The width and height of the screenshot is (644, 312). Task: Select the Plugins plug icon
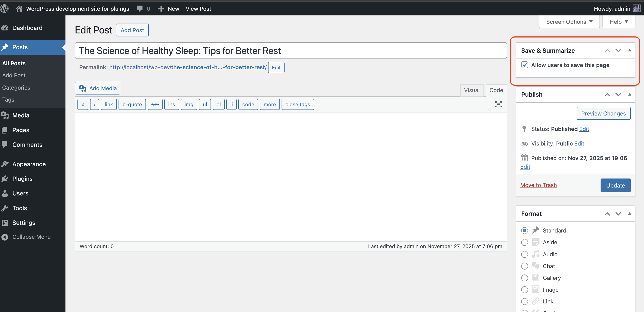point(5,178)
